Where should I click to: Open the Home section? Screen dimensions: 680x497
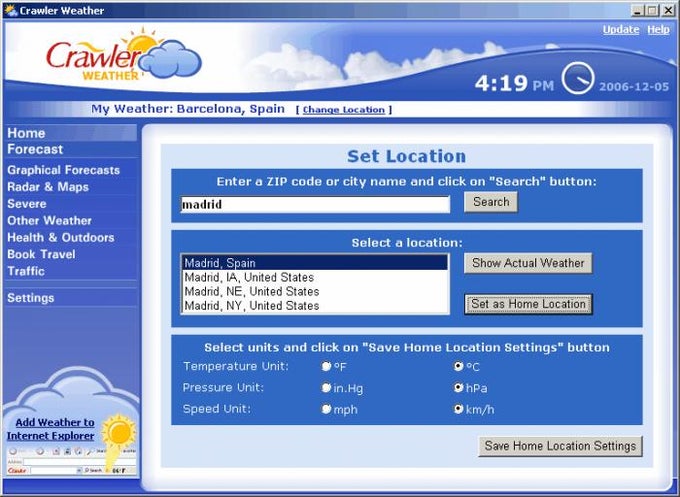pos(26,133)
